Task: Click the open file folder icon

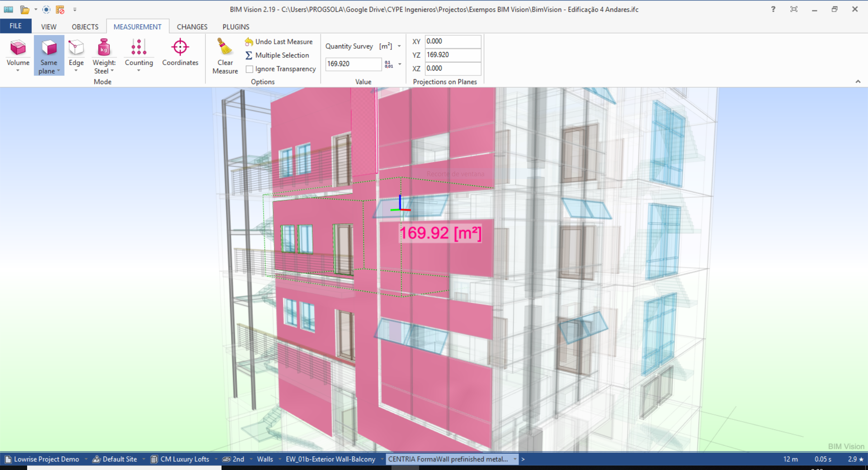Action: 24,9
